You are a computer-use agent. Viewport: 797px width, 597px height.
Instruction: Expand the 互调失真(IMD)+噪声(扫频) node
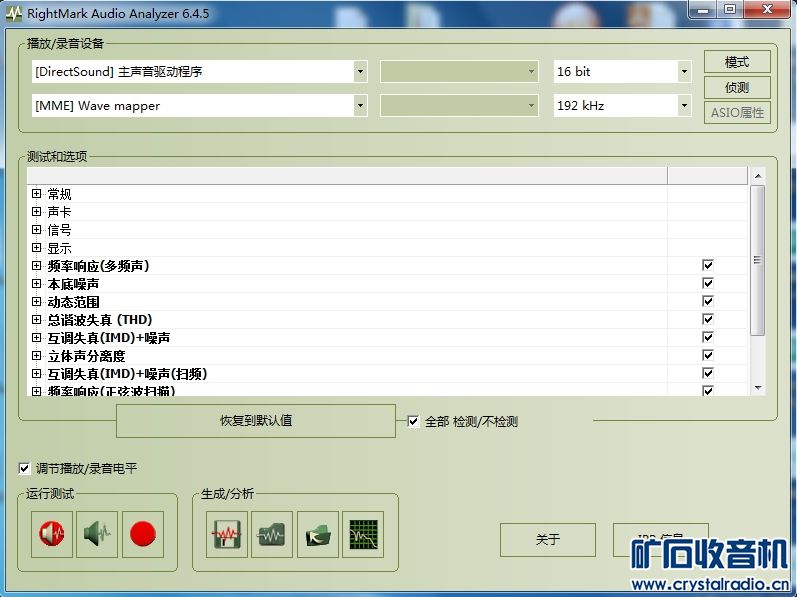[x=37, y=373]
